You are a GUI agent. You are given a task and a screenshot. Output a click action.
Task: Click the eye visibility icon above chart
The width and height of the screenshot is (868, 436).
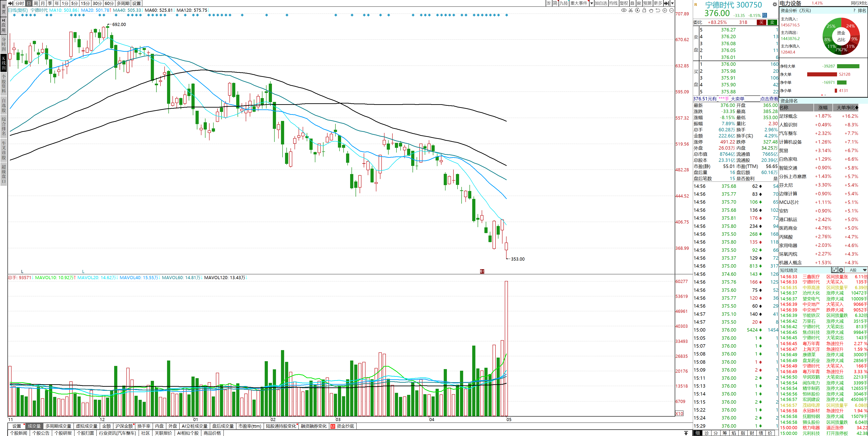click(x=624, y=10)
